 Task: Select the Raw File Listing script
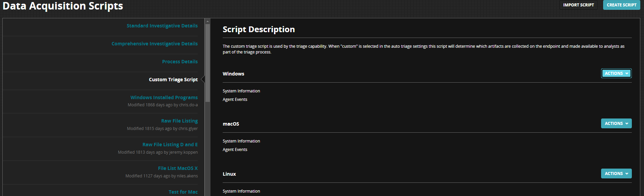click(179, 121)
